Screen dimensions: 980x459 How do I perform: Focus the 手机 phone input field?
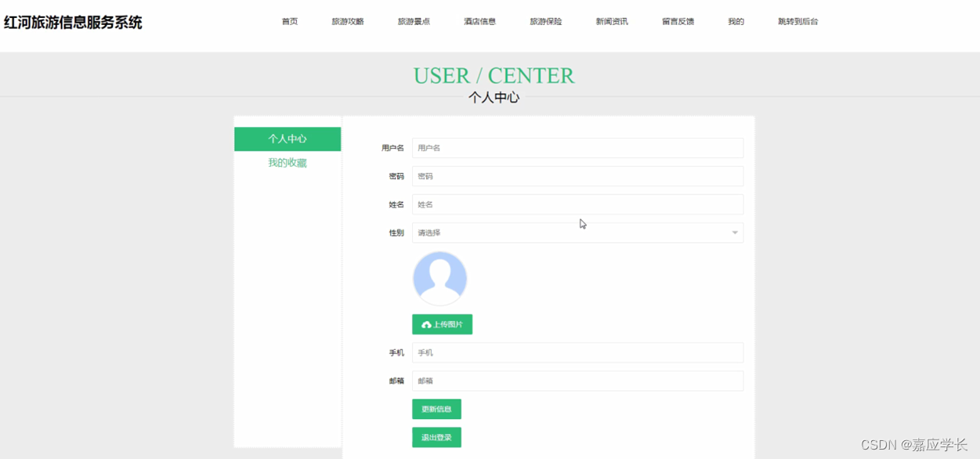pyautogui.click(x=577, y=352)
